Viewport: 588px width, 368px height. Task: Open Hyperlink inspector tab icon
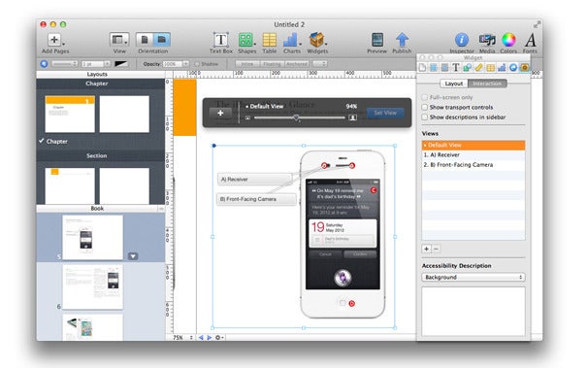click(513, 68)
